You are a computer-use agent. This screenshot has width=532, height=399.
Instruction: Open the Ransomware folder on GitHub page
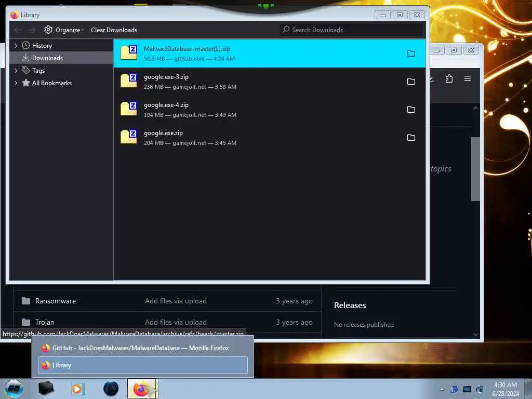pyautogui.click(x=55, y=301)
